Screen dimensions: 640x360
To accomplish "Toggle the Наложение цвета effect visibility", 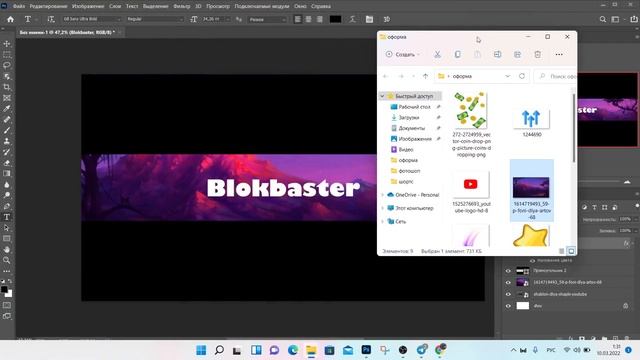I will click(532, 260).
